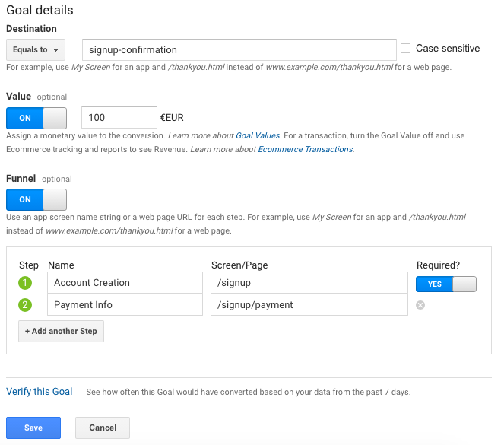The width and height of the screenshot is (504, 445).
Task: Click the /signup screen/page field
Action: [309, 283]
